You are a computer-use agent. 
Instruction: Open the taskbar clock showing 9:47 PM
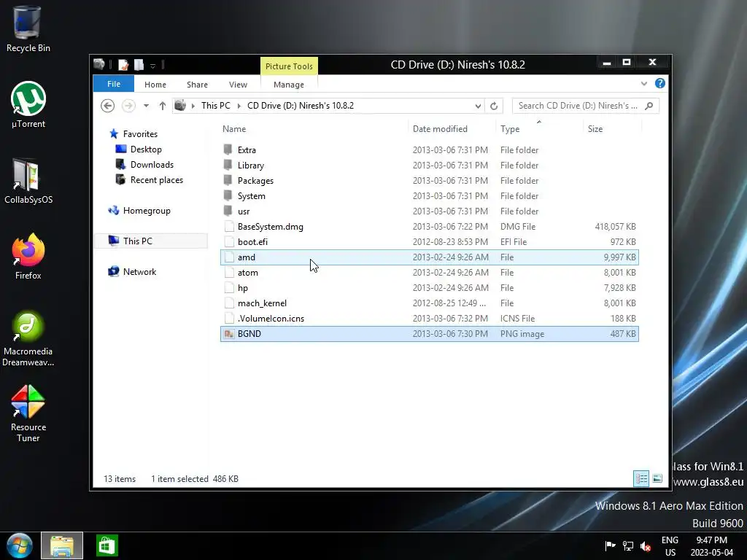(712, 546)
